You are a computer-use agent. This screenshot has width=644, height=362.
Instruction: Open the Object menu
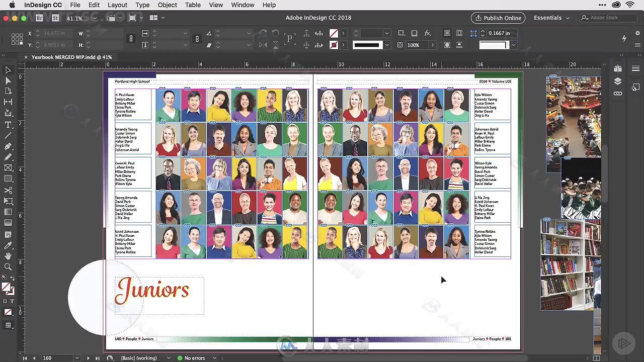[x=168, y=5]
